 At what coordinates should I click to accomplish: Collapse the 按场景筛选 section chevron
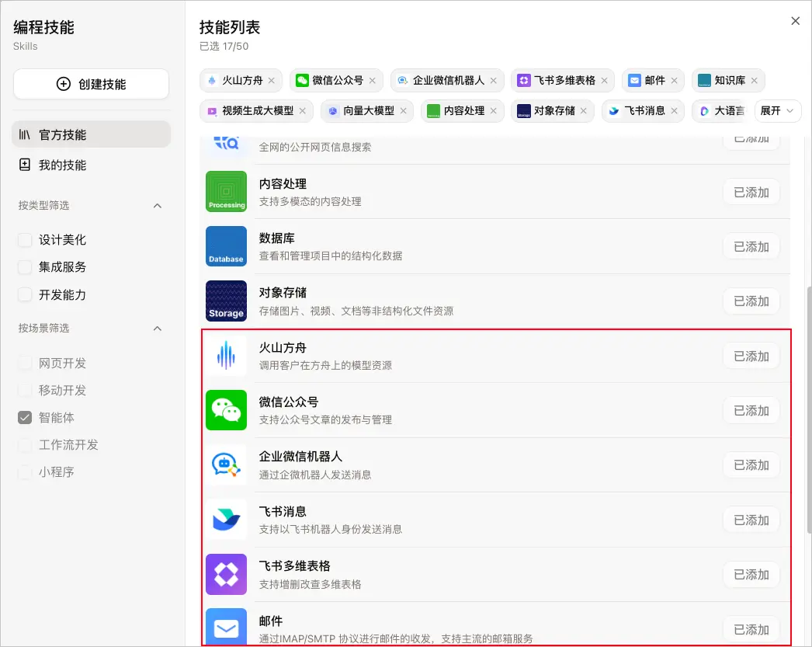click(158, 329)
